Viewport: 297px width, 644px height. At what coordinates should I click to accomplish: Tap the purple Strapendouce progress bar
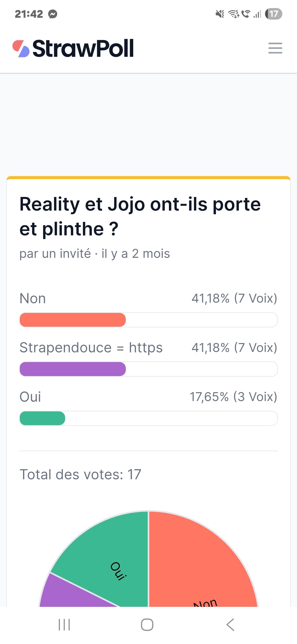click(x=73, y=369)
